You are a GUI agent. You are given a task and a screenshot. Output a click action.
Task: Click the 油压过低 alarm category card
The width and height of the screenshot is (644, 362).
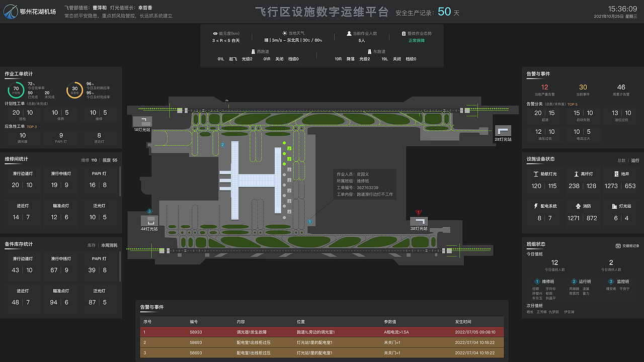point(544,134)
